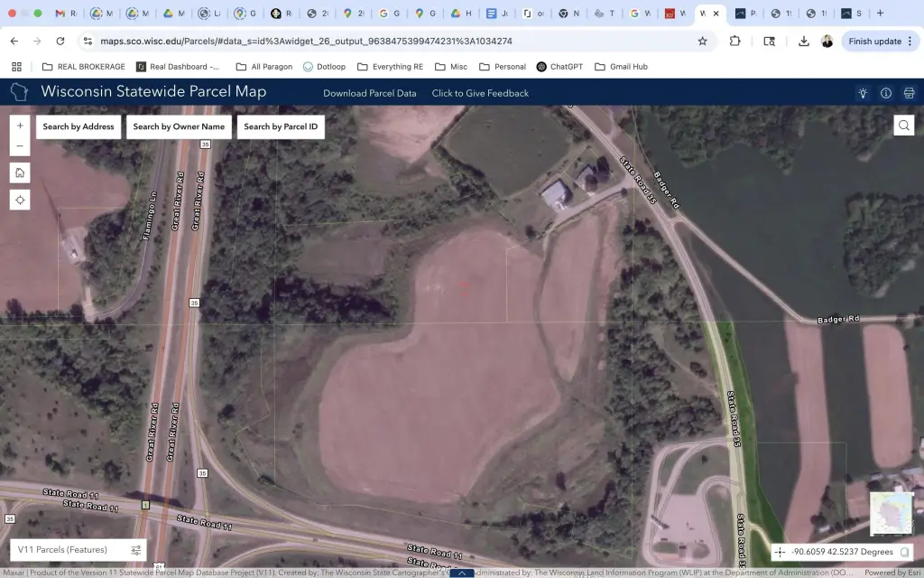Open the info about widget
Image resolution: width=924 pixels, height=578 pixels.
886,93
